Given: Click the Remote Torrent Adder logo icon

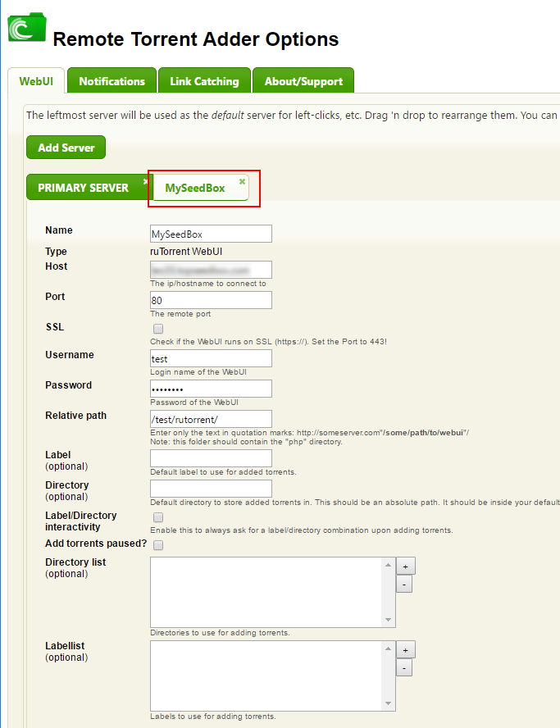Looking at the screenshot, I should [x=27, y=29].
